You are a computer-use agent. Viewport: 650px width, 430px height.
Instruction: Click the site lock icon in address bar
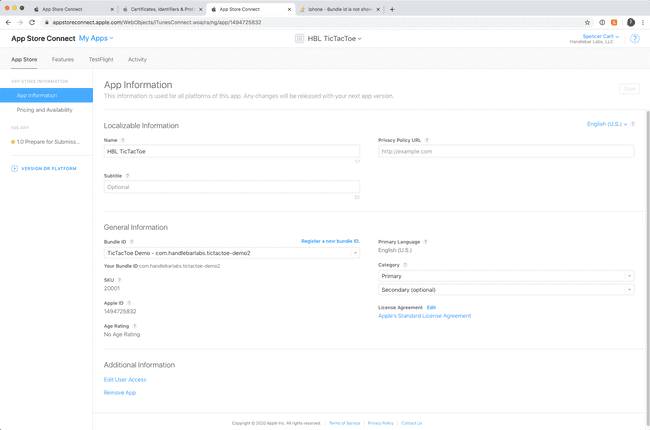click(46, 22)
